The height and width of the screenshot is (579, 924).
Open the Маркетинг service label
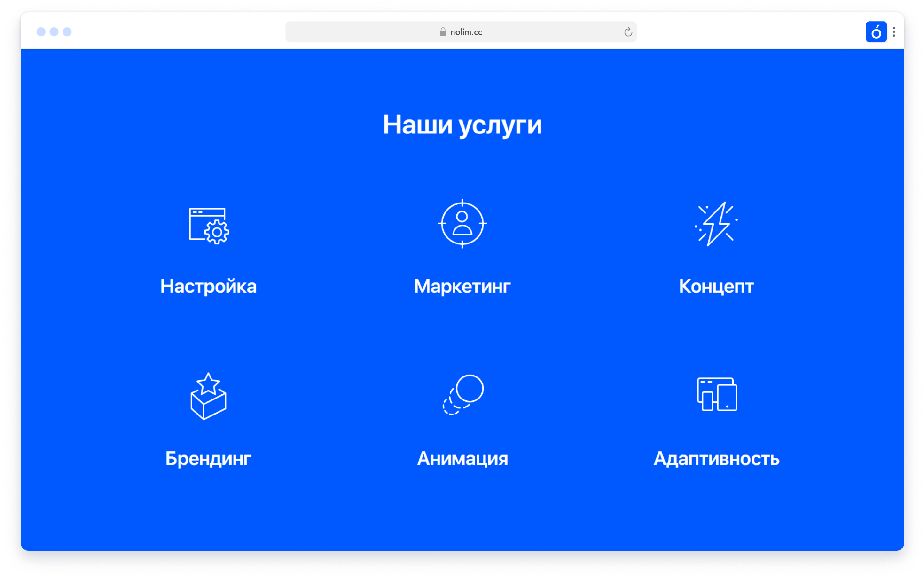(x=462, y=286)
